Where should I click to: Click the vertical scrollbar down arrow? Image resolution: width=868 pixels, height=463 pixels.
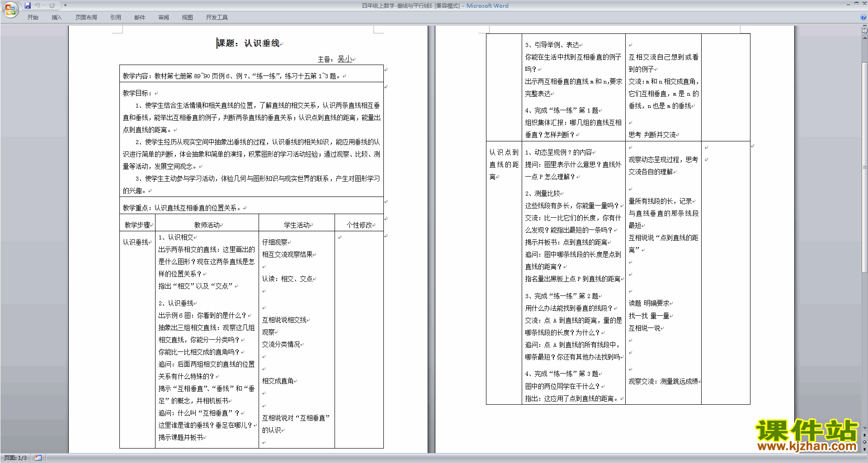click(x=865, y=428)
